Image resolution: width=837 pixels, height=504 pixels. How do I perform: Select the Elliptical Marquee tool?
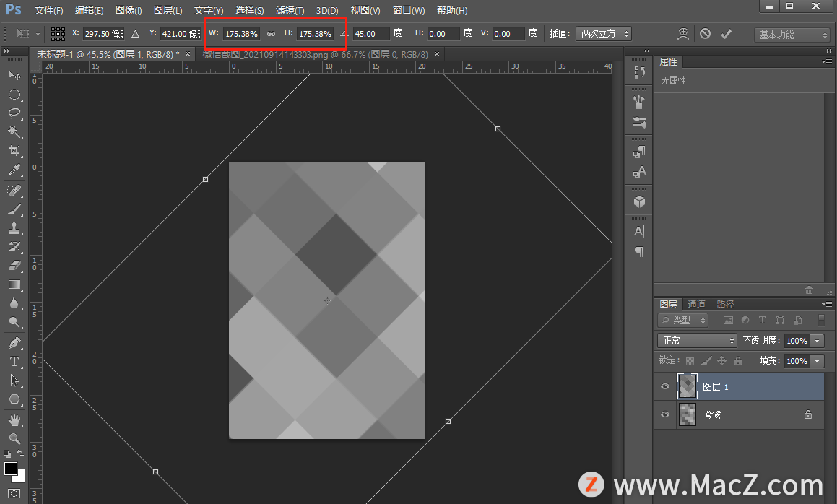[x=14, y=95]
